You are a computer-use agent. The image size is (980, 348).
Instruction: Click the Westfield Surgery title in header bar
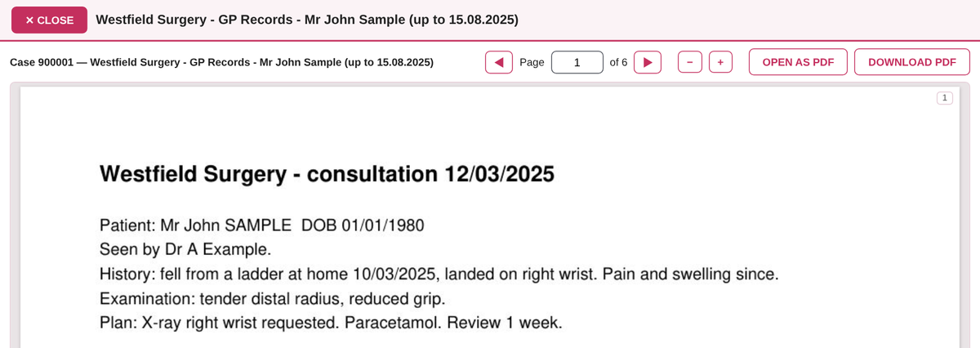[307, 20]
